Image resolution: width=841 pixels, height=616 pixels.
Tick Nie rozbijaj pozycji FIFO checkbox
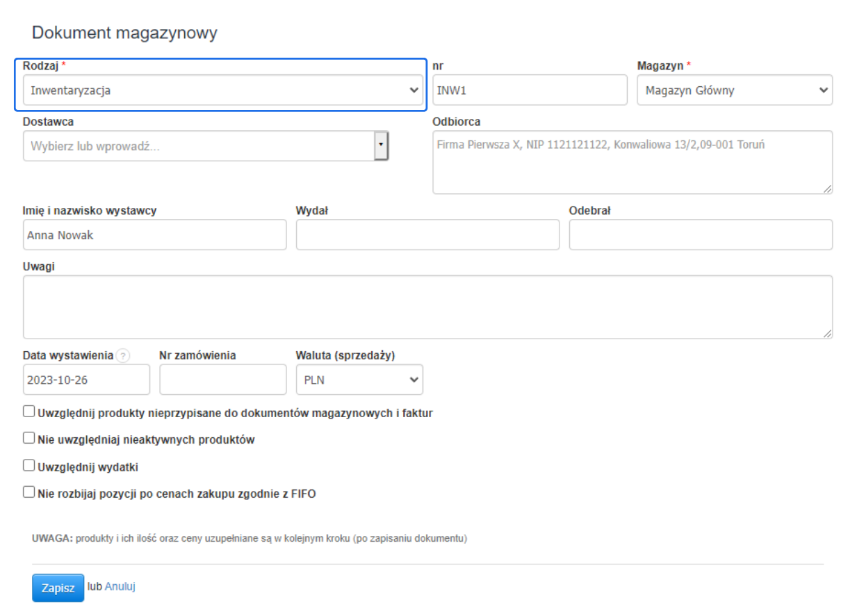coord(28,492)
